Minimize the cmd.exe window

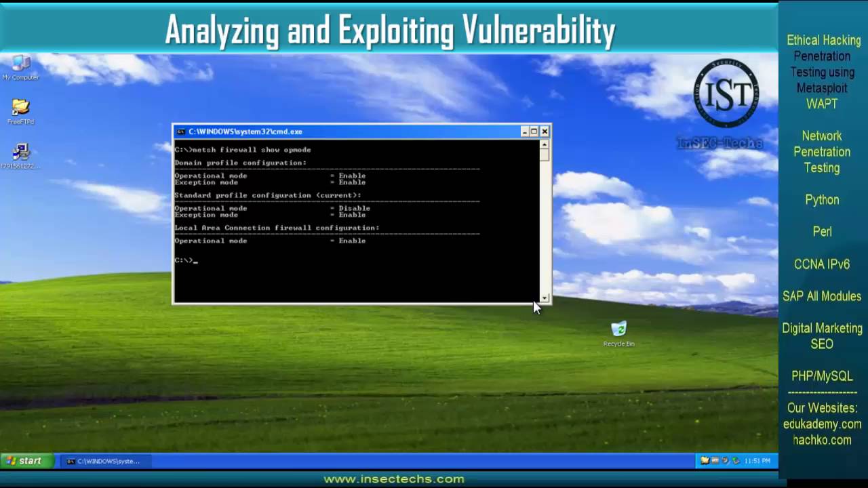click(524, 131)
